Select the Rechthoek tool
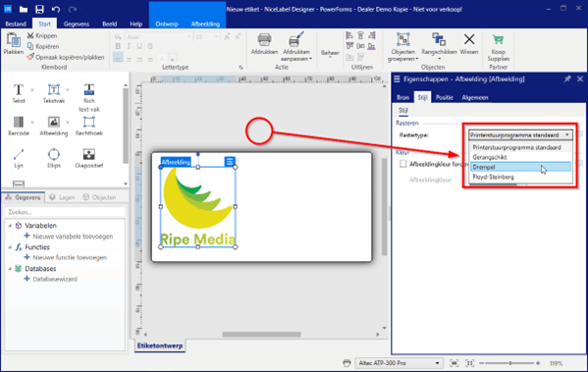Screen dimensions: 588x372 89,126
